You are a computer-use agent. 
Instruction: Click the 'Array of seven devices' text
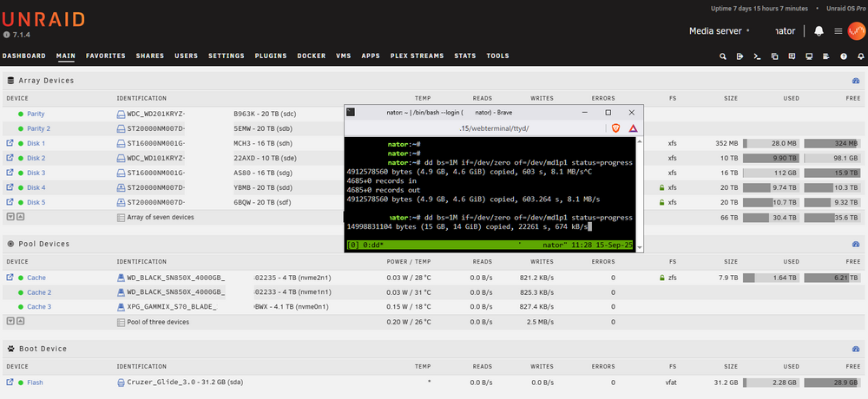click(161, 218)
